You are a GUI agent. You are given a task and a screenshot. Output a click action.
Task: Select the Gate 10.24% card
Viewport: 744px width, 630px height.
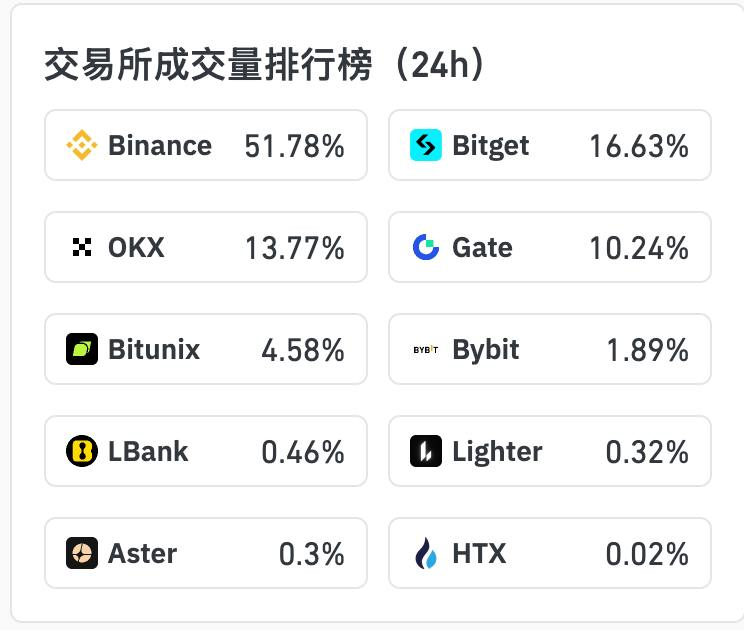click(x=550, y=248)
